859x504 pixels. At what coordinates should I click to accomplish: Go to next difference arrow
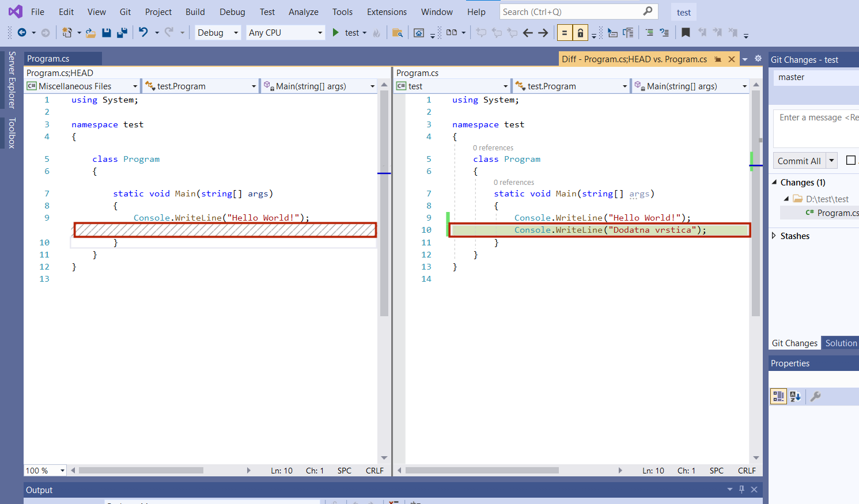[x=543, y=33]
